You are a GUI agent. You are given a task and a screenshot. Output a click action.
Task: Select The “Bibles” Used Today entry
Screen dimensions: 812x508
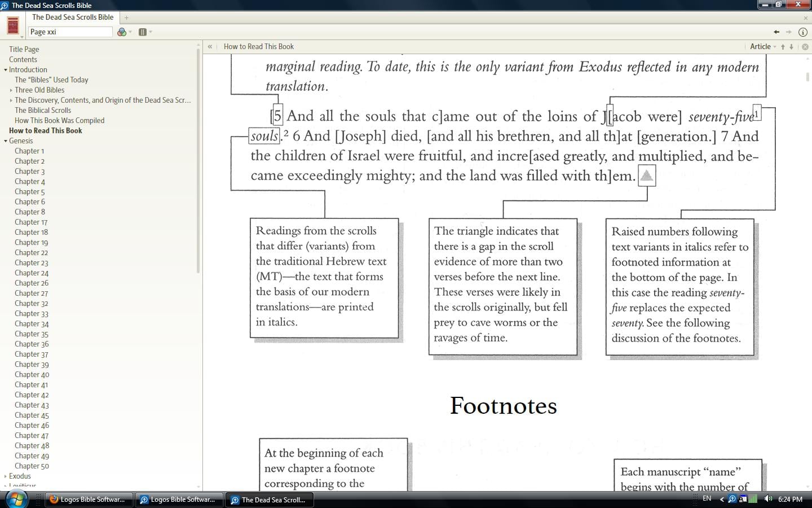click(51, 80)
